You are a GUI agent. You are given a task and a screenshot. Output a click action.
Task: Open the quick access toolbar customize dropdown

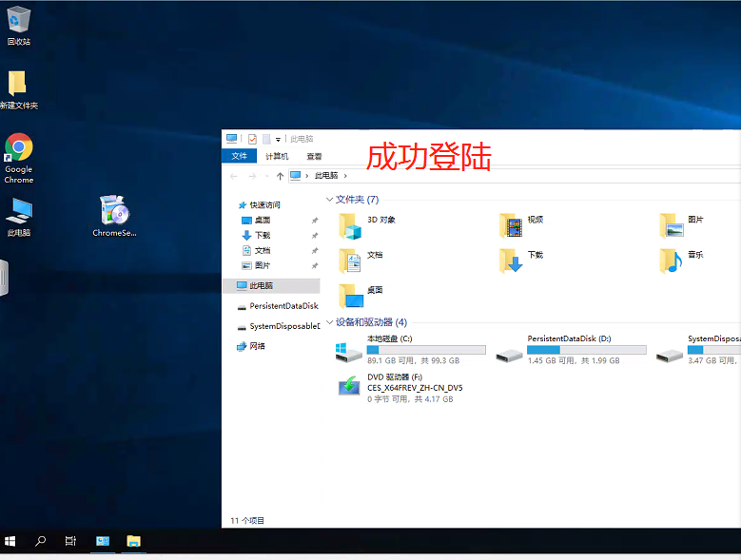(279, 140)
